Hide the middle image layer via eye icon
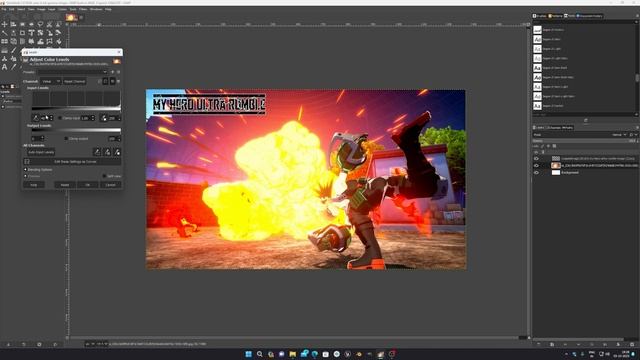 536,165
